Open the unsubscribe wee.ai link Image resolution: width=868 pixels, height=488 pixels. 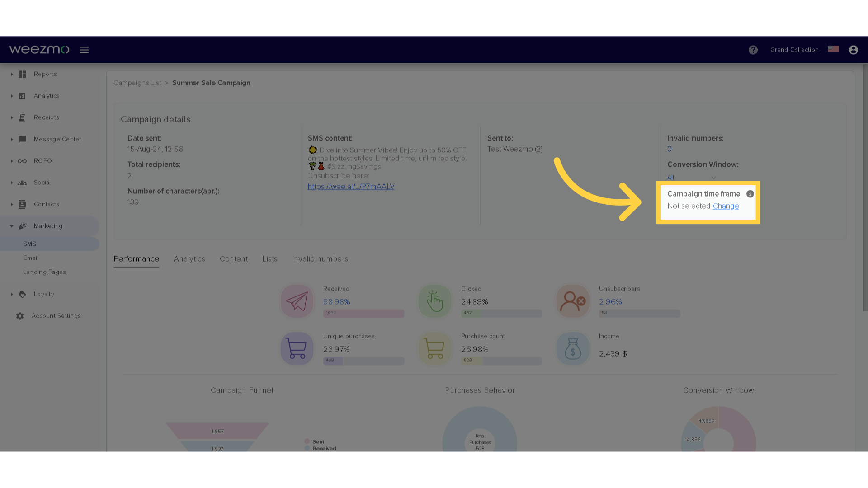(351, 187)
